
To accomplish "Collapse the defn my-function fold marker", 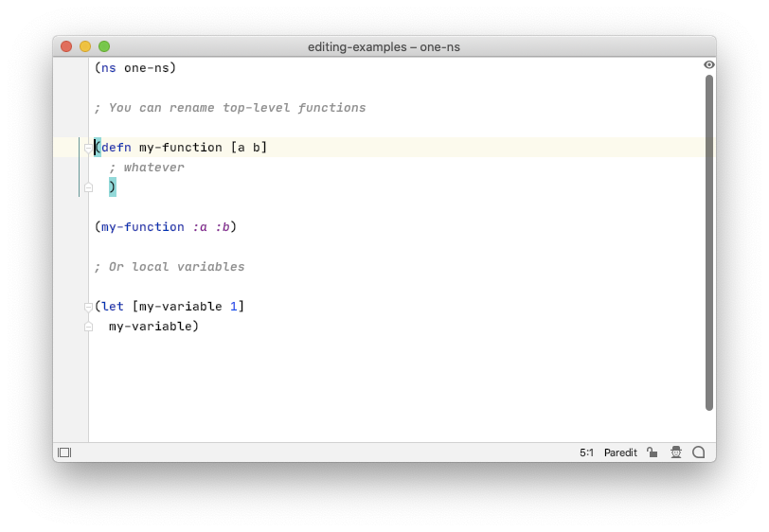I will (x=88, y=148).
